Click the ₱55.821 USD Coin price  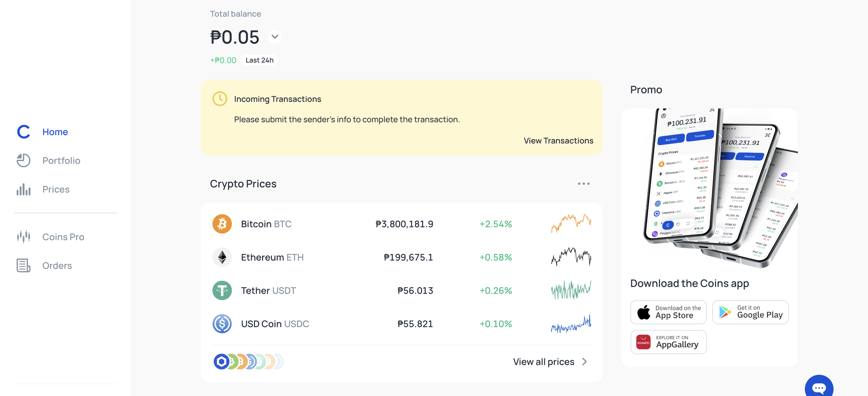point(415,324)
